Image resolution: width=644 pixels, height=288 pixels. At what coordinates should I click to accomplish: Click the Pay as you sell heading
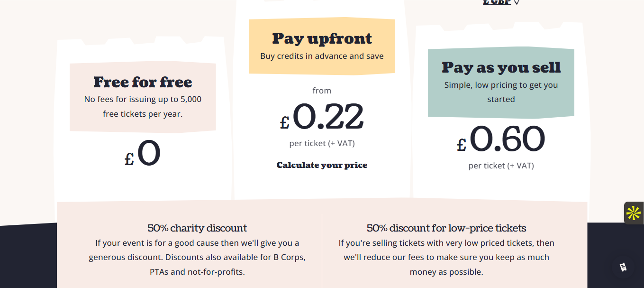501,67
